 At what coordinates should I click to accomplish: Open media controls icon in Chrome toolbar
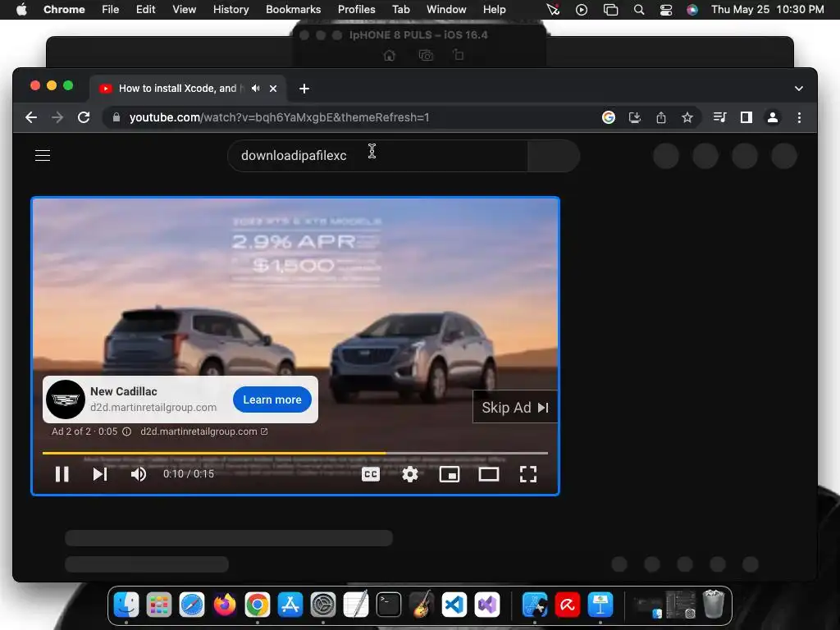click(x=719, y=117)
